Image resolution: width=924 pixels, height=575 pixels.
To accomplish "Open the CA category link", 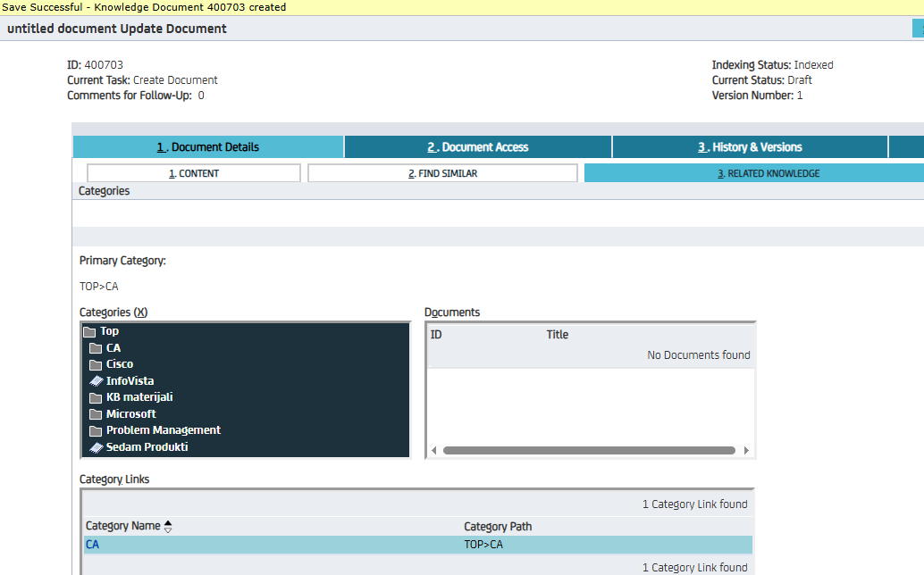I will 93,545.
